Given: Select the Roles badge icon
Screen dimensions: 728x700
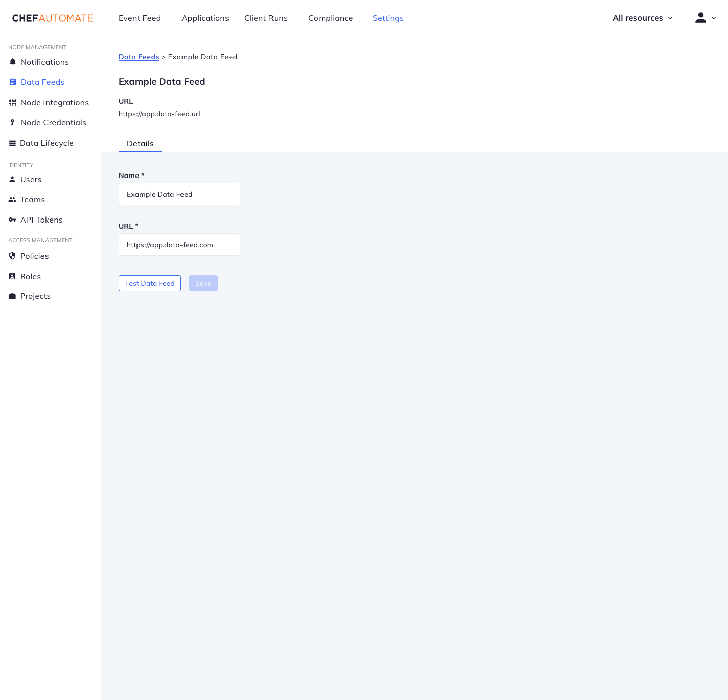Looking at the screenshot, I should [x=12, y=276].
